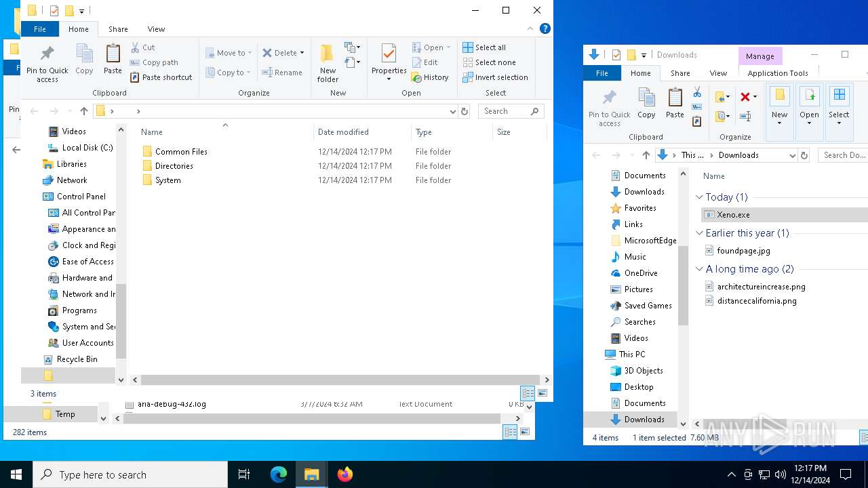Open Firefox from the taskbar

pyautogui.click(x=345, y=474)
